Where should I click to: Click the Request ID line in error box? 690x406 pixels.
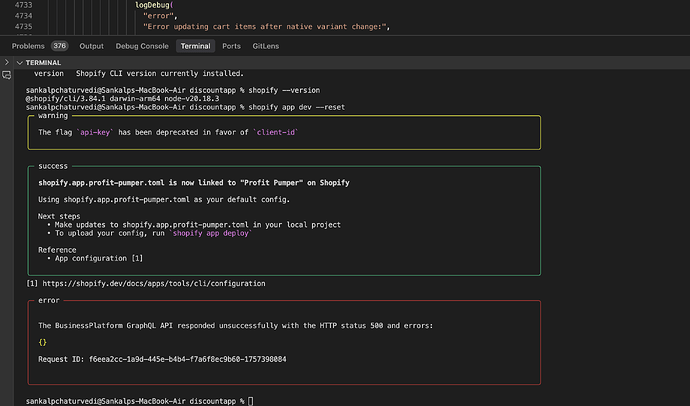click(162, 358)
